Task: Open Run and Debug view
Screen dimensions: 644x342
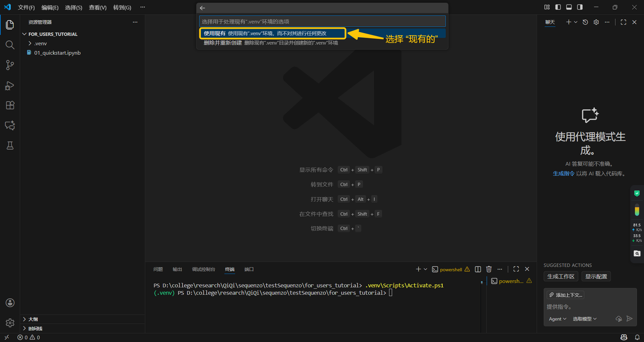Action: tap(10, 85)
